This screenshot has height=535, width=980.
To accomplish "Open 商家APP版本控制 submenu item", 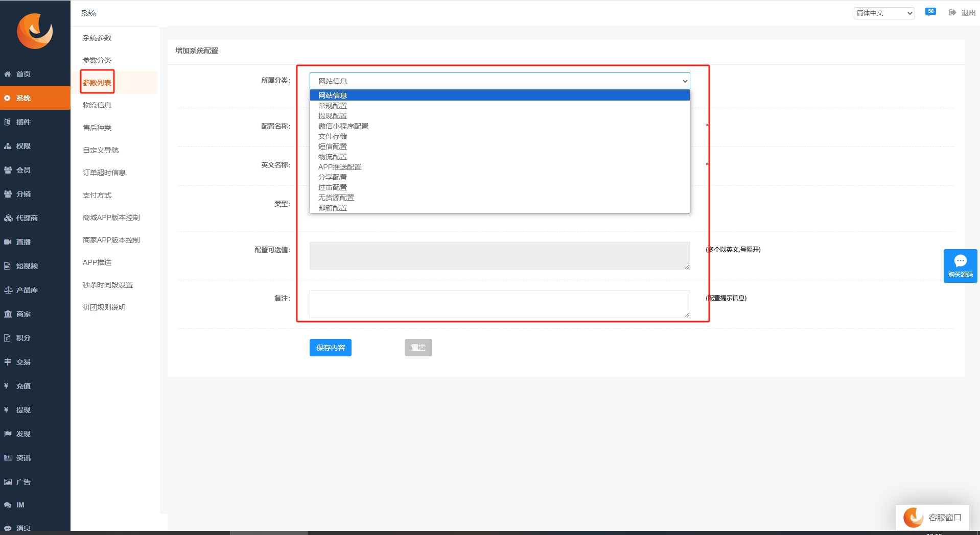I will 111,240.
